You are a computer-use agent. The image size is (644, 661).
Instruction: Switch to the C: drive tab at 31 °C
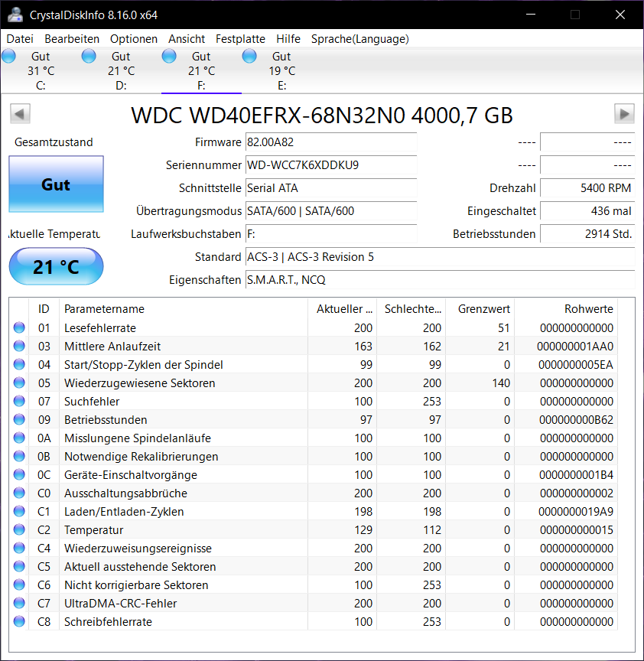(41, 71)
